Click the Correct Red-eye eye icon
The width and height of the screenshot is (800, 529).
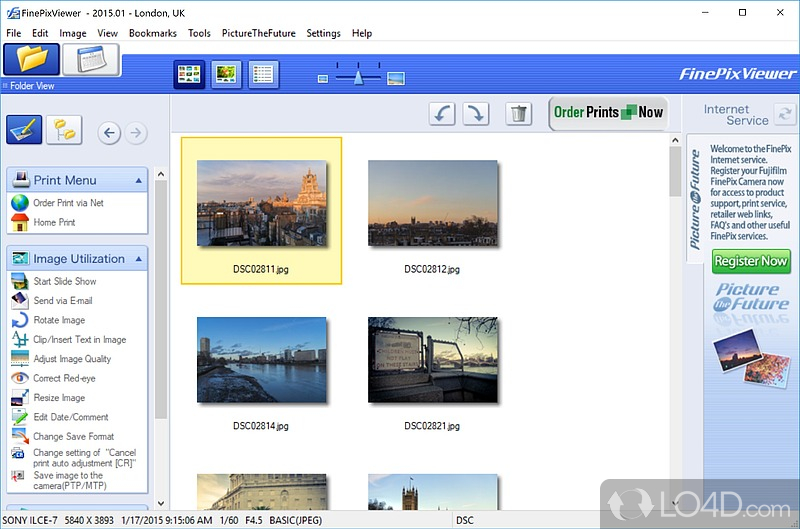coord(20,378)
